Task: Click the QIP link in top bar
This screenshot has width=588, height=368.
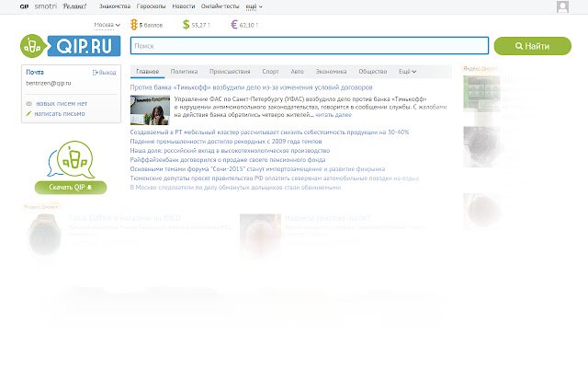Action: tap(24, 6)
